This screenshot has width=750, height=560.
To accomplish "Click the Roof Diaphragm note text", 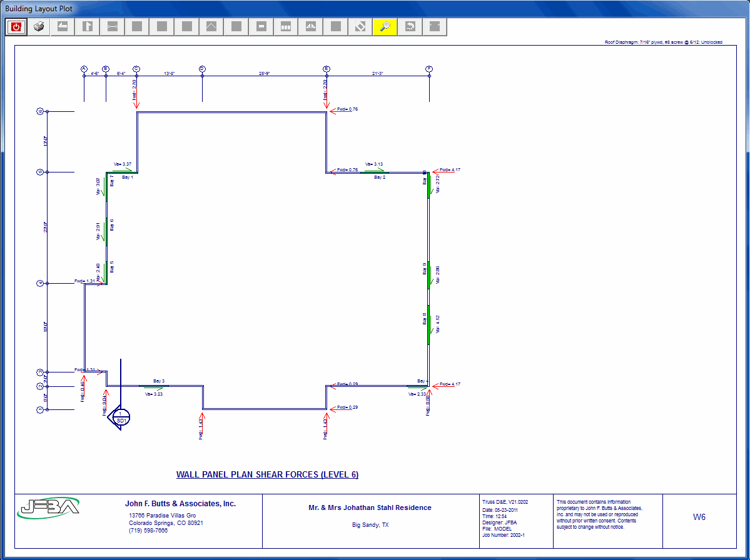I will coord(663,42).
